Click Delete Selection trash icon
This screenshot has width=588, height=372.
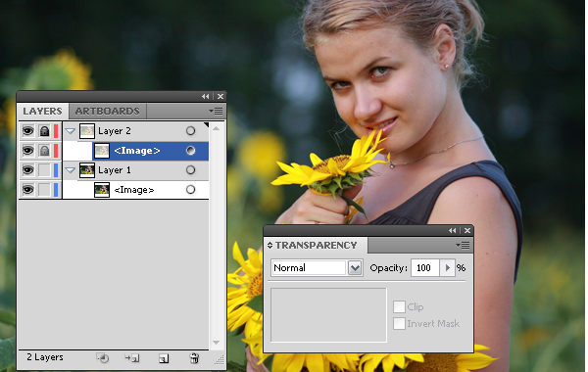(x=194, y=358)
